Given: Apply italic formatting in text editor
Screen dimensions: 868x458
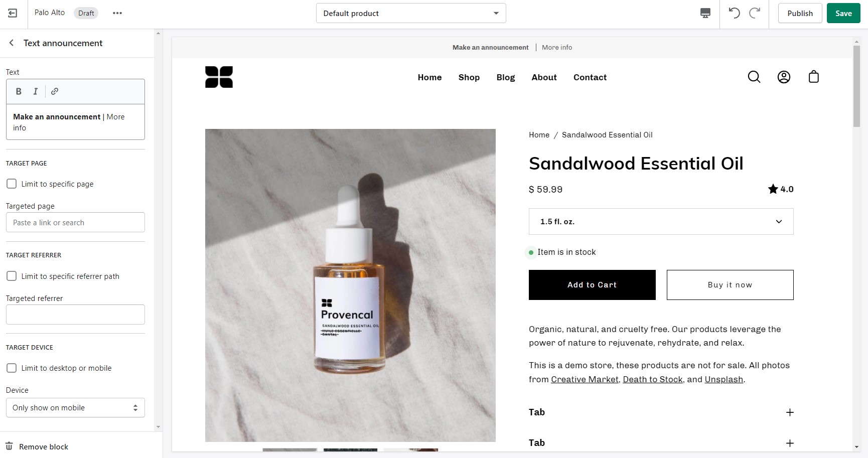Looking at the screenshot, I should pyautogui.click(x=35, y=91).
